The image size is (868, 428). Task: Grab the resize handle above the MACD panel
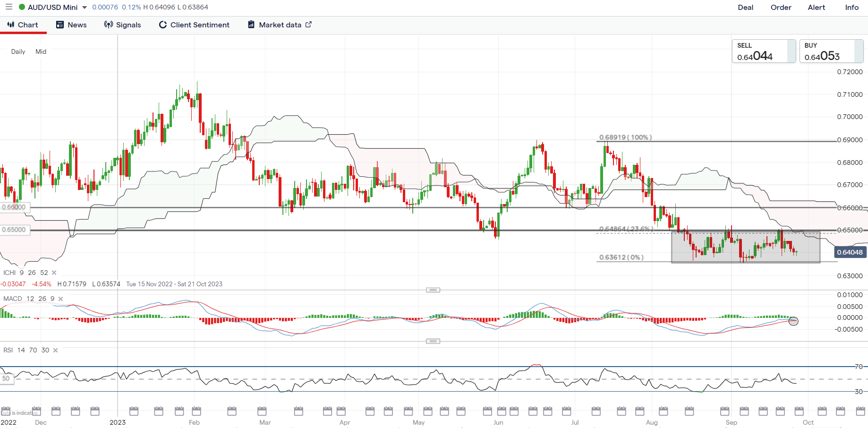point(433,290)
